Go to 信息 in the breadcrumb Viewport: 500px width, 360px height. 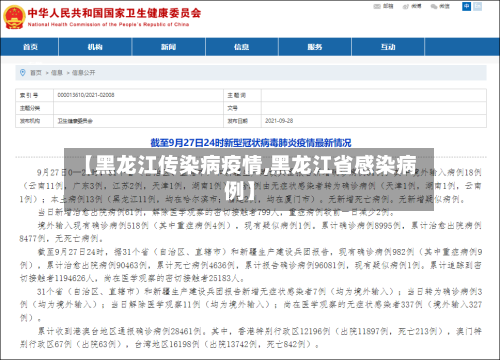click(x=57, y=73)
